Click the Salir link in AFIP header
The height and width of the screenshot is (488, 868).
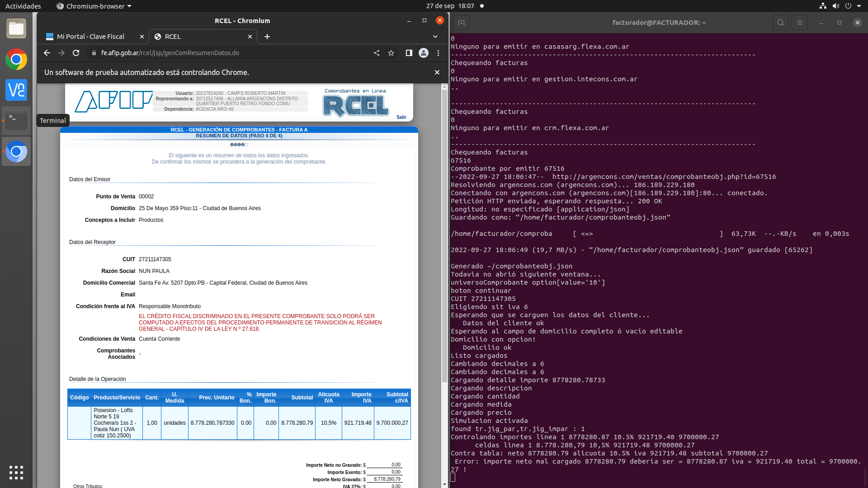(401, 117)
